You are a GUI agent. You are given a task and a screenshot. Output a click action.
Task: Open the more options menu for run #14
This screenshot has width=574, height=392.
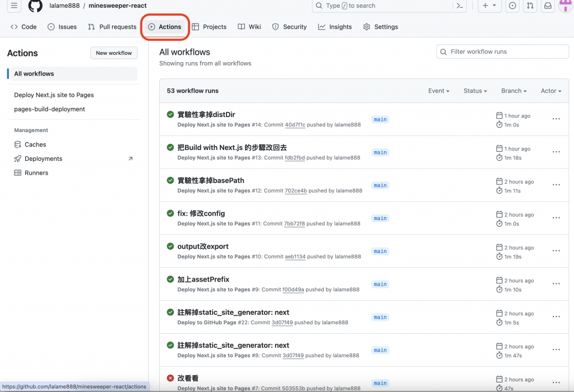(x=556, y=119)
